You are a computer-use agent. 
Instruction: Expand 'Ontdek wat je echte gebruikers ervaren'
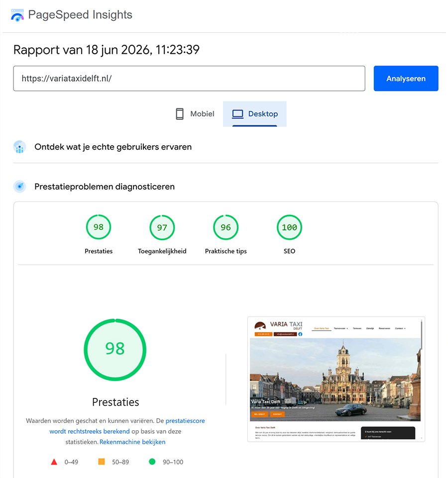click(113, 147)
